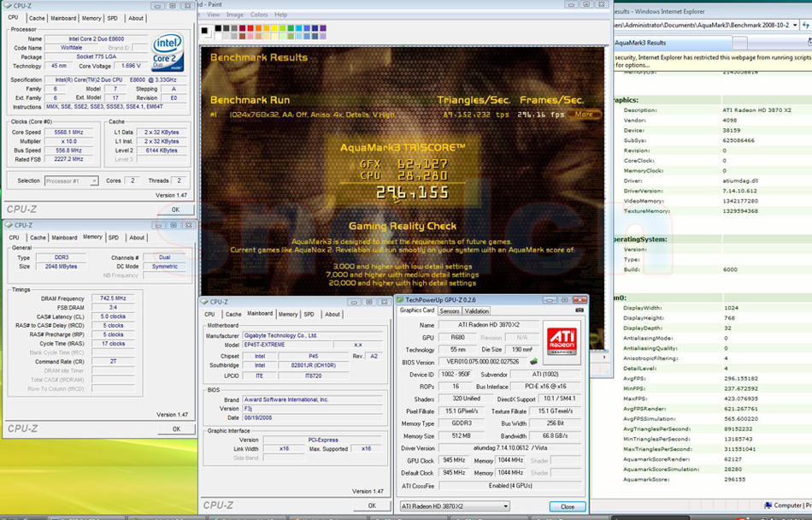Pick the black color swatch in Paint palette
The height and width of the screenshot is (520, 812).
pyautogui.click(x=218, y=28)
